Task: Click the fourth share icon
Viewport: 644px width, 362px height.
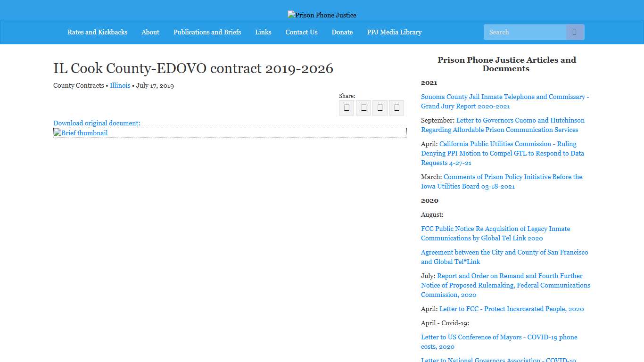Action: pos(396,107)
